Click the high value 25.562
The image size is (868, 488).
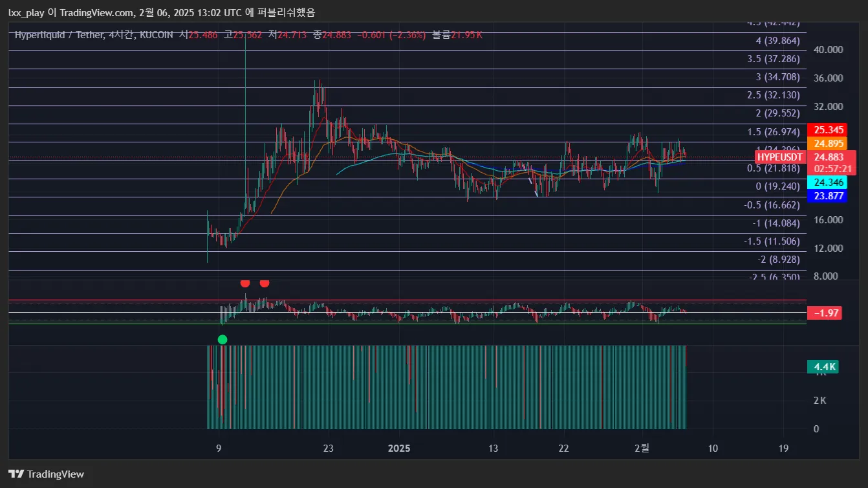[x=247, y=35]
